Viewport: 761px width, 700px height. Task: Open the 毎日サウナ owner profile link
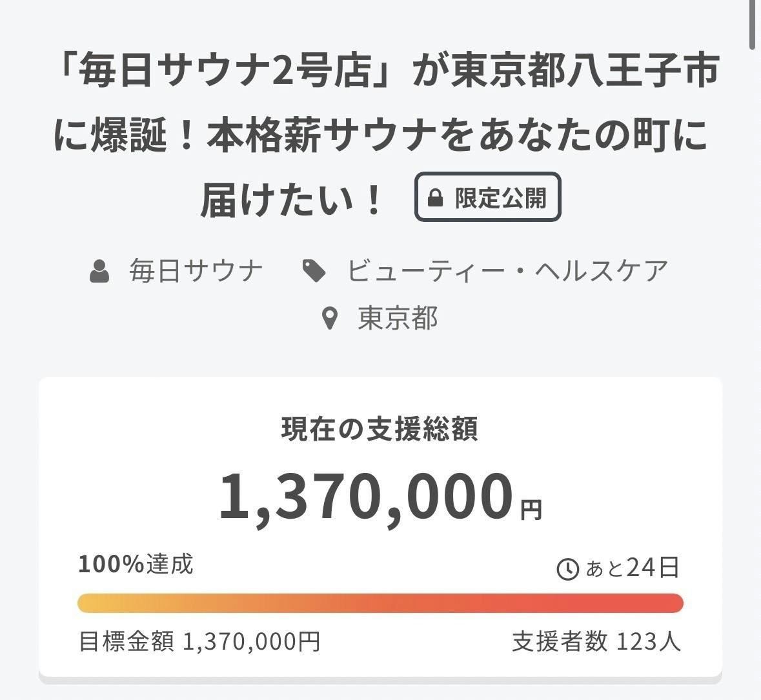pyautogui.click(x=196, y=271)
